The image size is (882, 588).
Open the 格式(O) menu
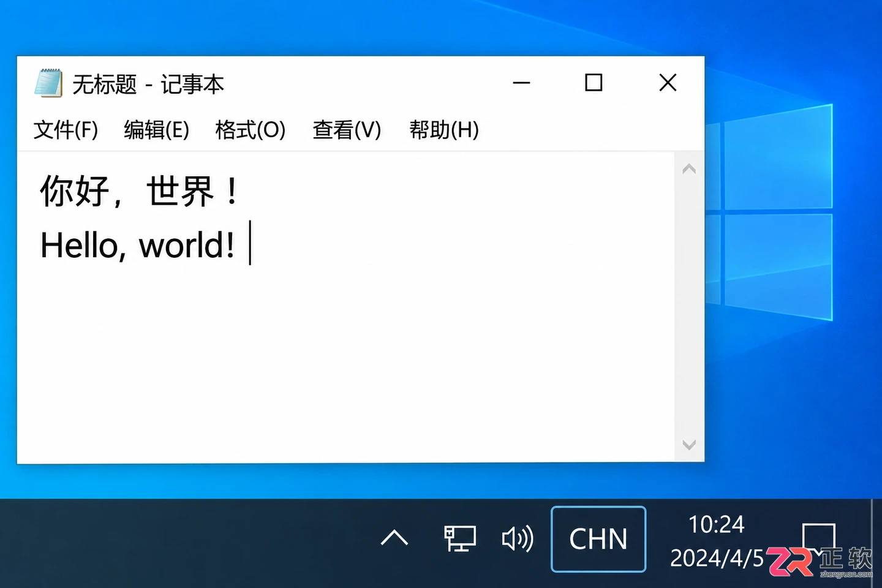pos(251,130)
